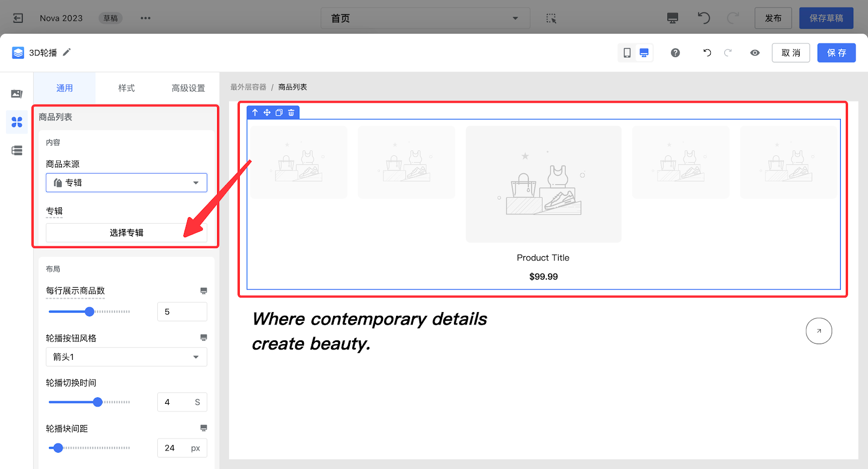
Task: Click the 选择专辑 button
Action: click(126, 233)
